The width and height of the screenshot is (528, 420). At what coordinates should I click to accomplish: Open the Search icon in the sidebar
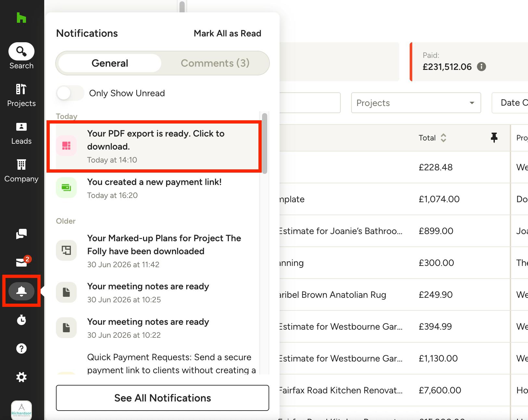21,51
